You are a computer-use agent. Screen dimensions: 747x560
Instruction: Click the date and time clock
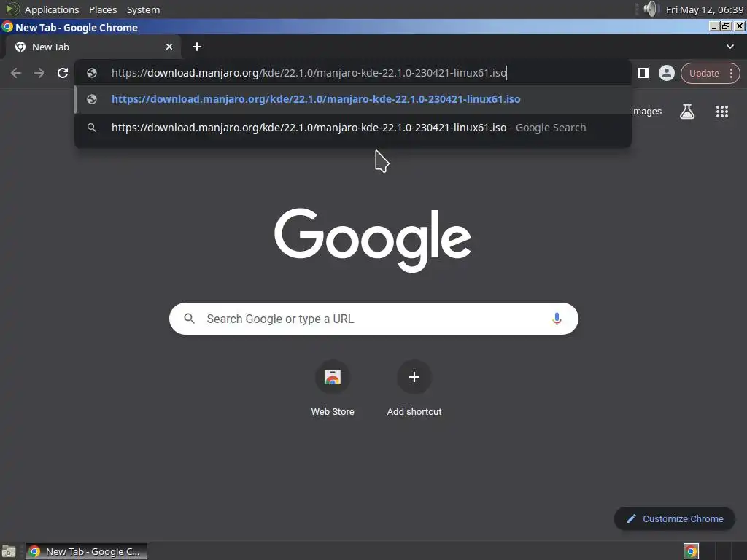[705, 9]
